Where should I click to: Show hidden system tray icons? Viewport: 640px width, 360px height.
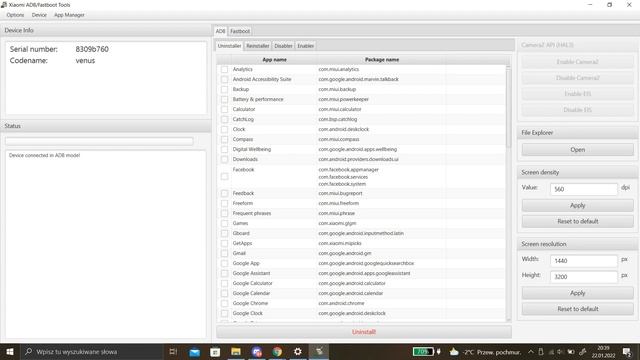531,351
